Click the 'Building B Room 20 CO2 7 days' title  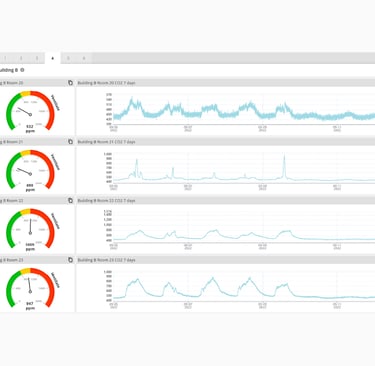coord(106,83)
